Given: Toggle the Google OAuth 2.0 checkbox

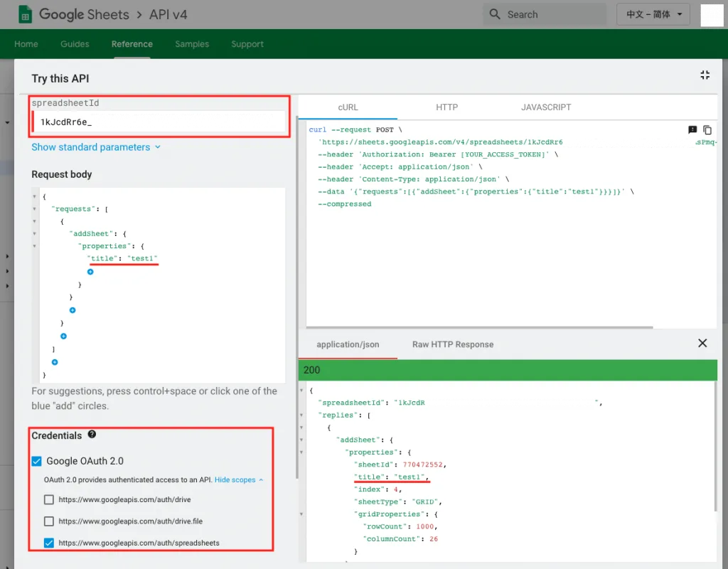Looking at the screenshot, I should (x=36, y=461).
